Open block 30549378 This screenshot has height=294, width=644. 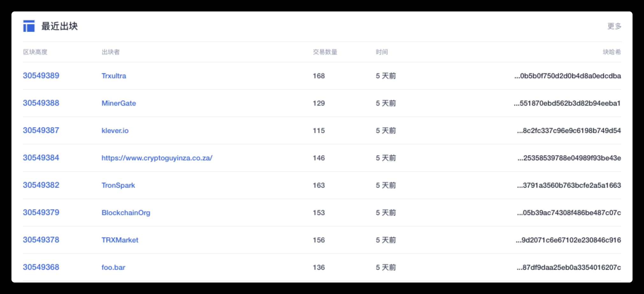click(x=41, y=240)
